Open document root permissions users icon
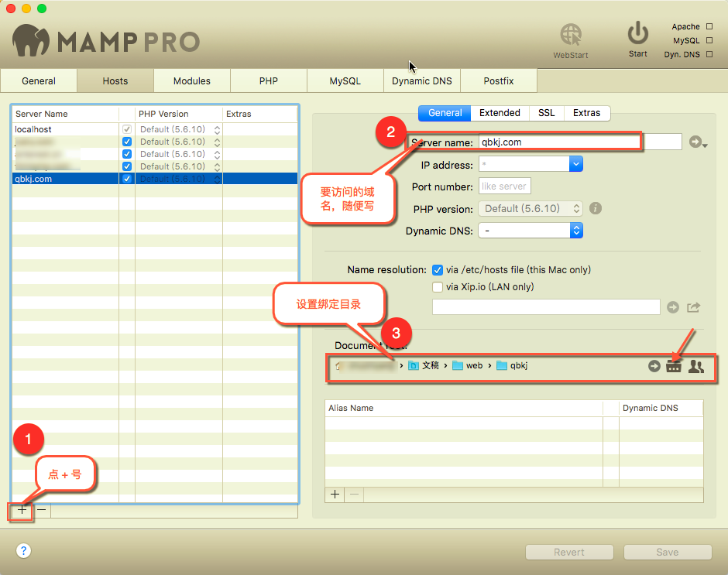This screenshot has height=575, width=728. pos(696,366)
